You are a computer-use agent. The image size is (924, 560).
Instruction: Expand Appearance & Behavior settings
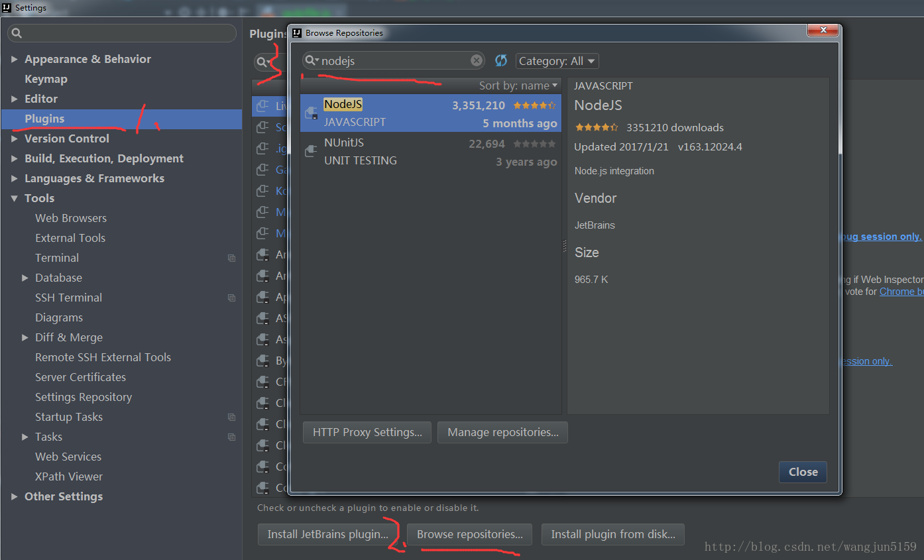[15, 59]
